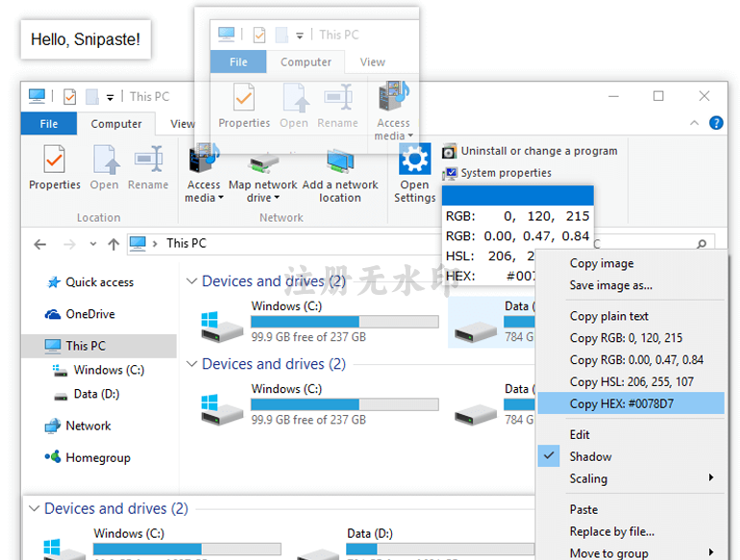
Task: Click Windows (C:) usage bar in second group
Action: [344, 404]
